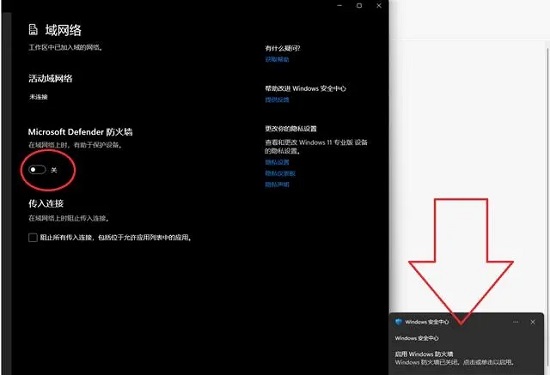550x375 pixels.
Task: Click 未连接 status text
Action: pyautogui.click(x=38, y=97)
